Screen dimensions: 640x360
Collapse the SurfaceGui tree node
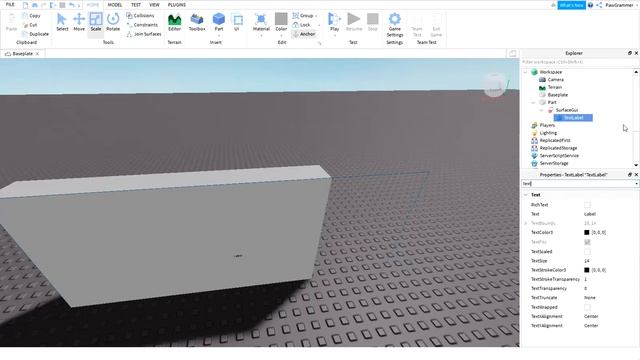541,110
